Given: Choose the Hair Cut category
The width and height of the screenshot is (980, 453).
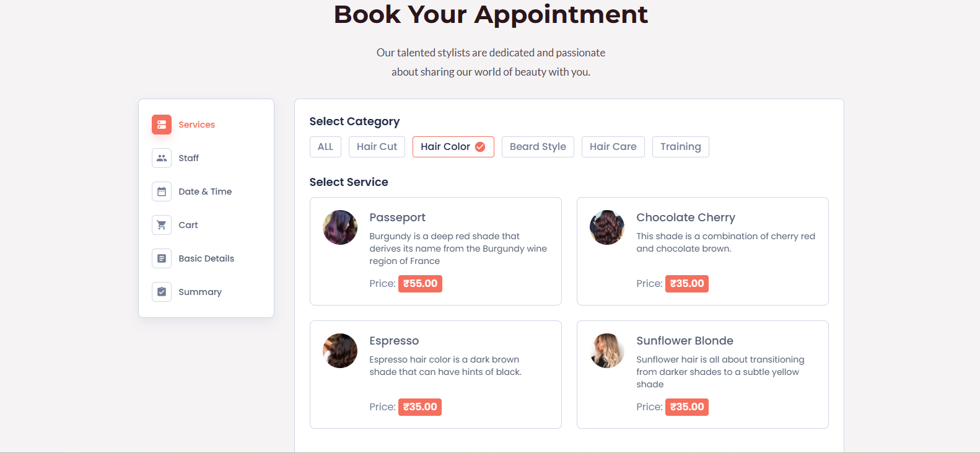Looking at the screenshot, I should coord(377,147).
